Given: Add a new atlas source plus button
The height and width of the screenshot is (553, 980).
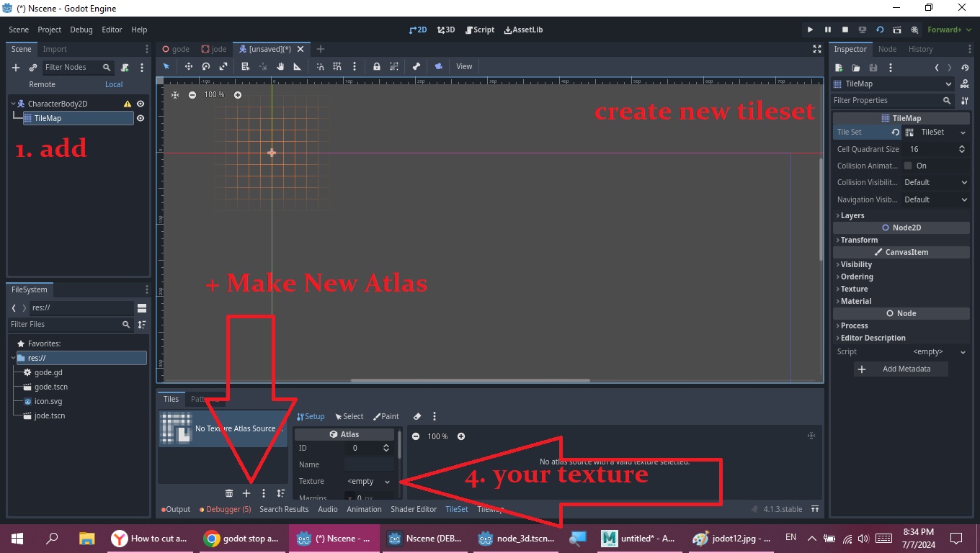Looking at the screenshot, I should (x=246, y=493).
